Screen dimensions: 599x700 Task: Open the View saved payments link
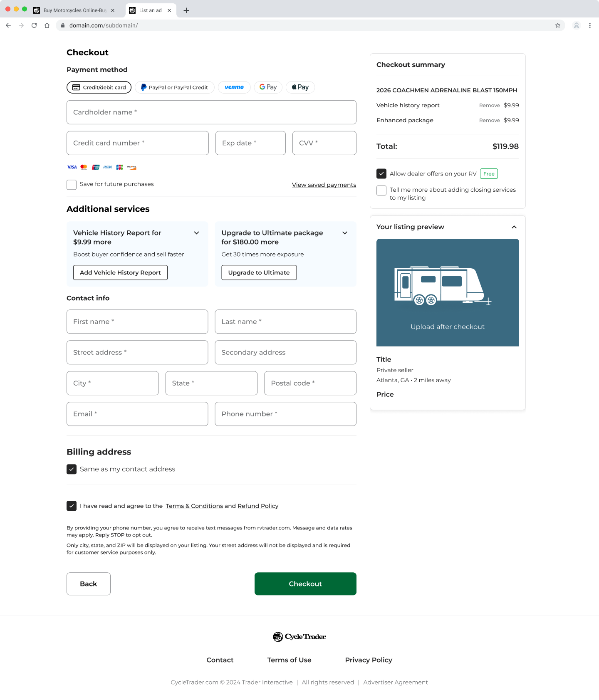(324, 185)
